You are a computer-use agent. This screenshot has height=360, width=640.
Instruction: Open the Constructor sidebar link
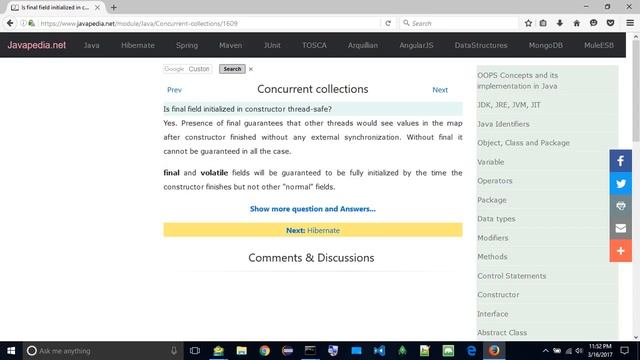(498, 295)
